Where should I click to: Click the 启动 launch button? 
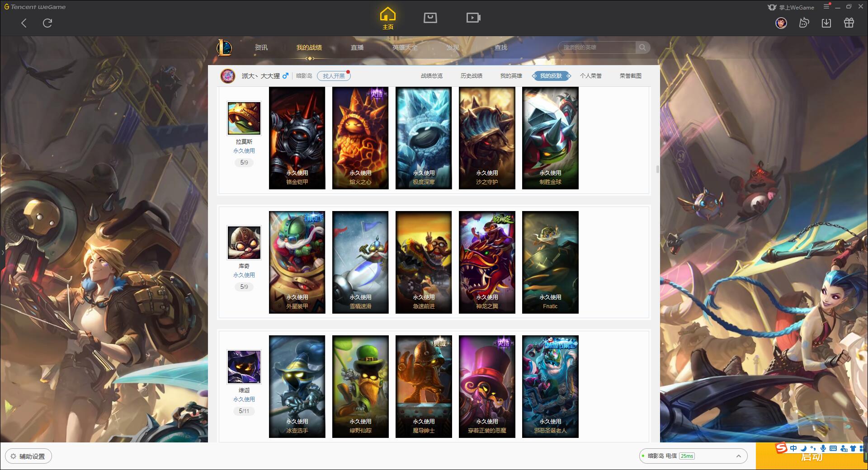pyautogui.click(x=811, y=457)
